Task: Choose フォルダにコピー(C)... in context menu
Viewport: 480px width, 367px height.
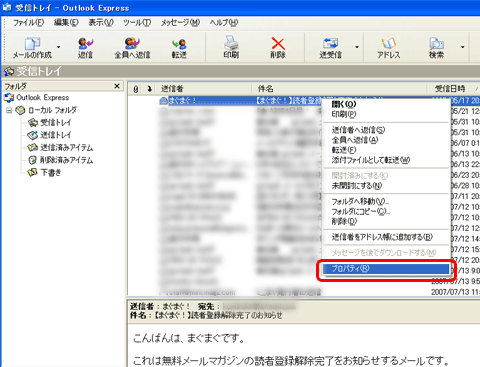Action: [361, 211]
